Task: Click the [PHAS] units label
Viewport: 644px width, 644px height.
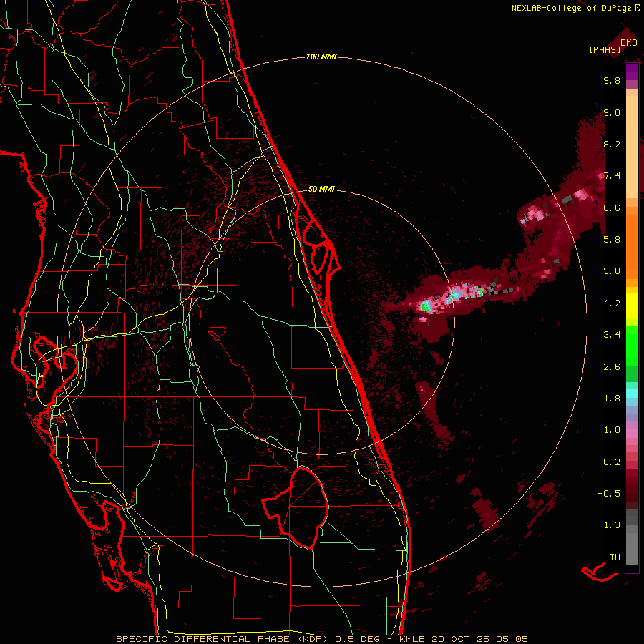Action: (605, 50)
